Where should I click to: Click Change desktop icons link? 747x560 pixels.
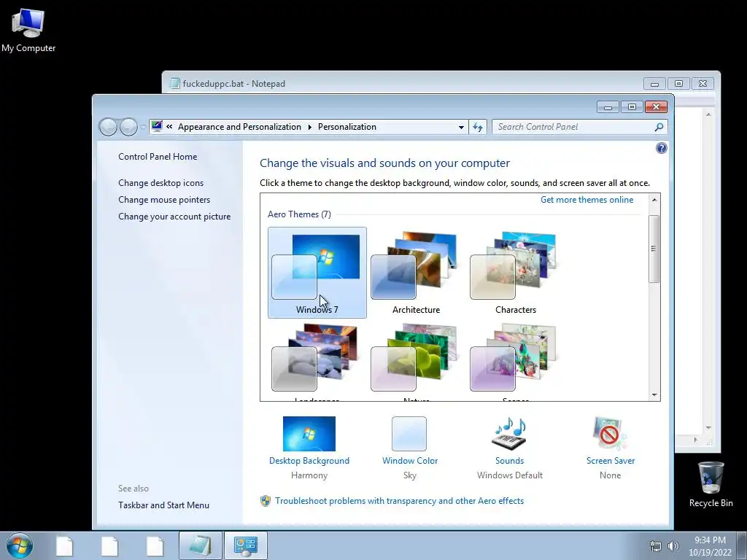tap(161, 183)
